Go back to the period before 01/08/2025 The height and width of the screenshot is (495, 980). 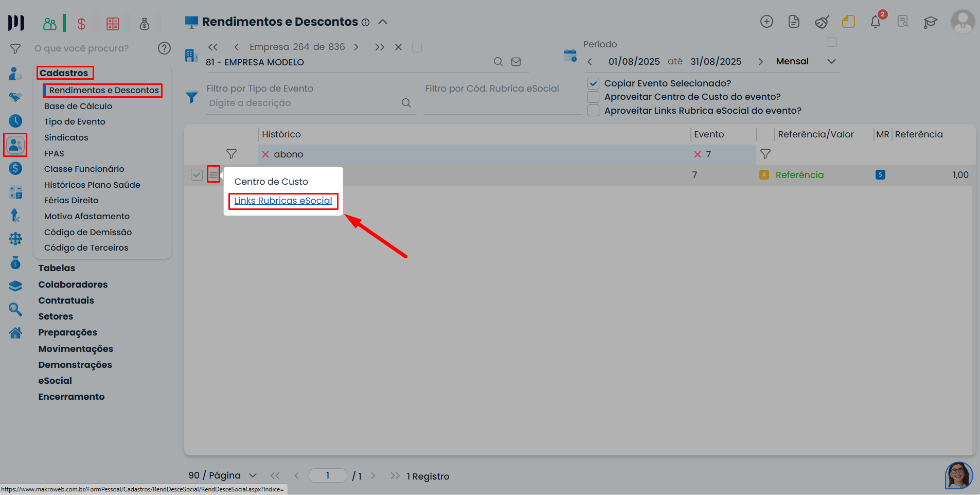[590, 62]
